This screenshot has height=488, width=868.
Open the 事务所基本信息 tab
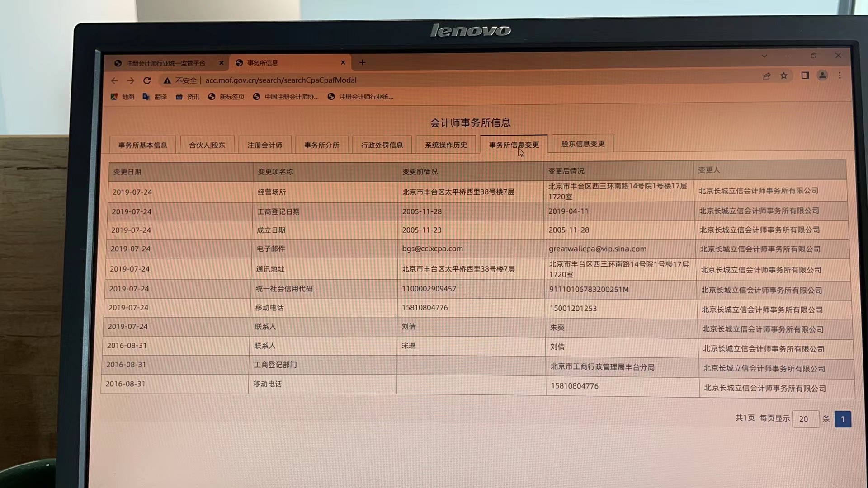[142, 145]
